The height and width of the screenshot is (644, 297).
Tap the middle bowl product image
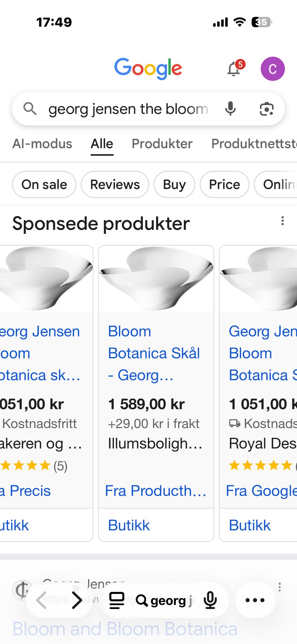click(156, 279)
